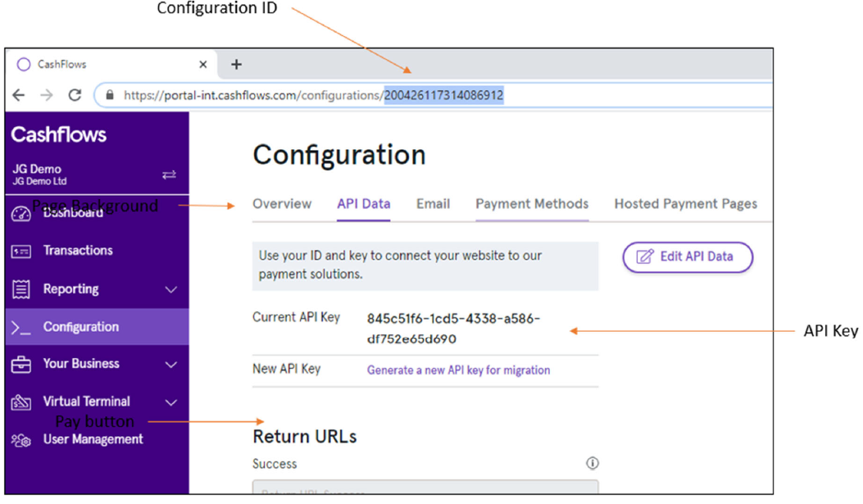The height and width of the screenshot is (504, 863).
Task: Switch to the API Data tab
Action: 364,204
